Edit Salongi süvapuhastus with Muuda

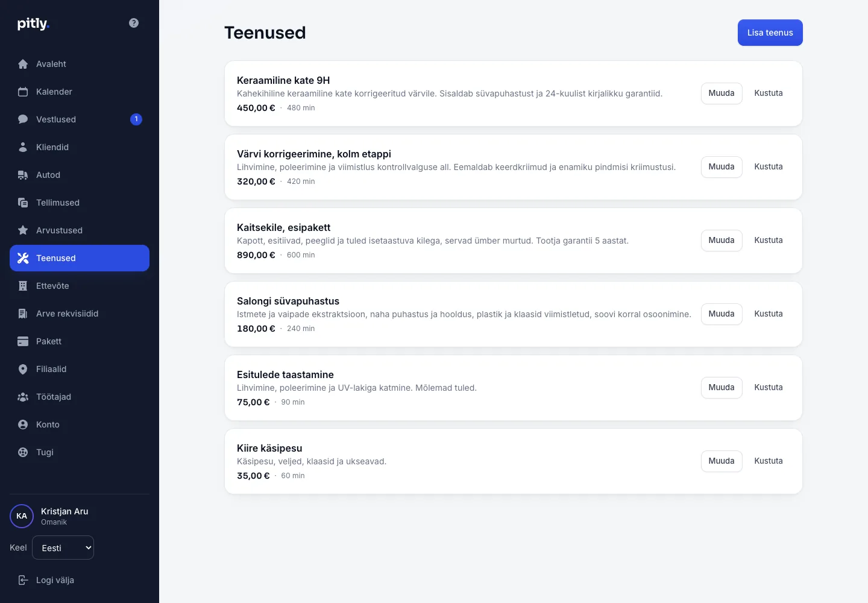click(722, 314)
